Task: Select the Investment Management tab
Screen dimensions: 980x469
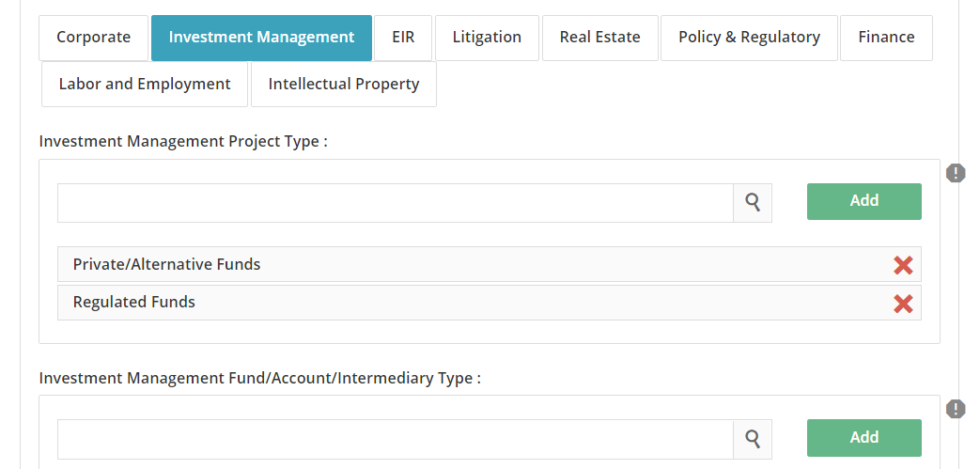Action: pyautogui.click(x=261, y=38)
